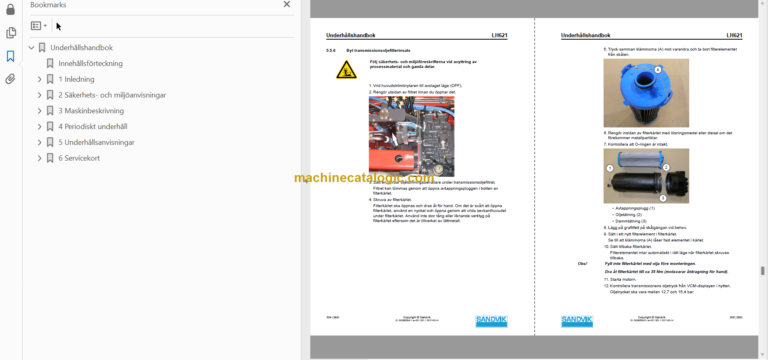Image resolution: width=768 pixels, height=360 pixels.
Task: Close the Bookmarks panel
Action: pyautogui.click(x=287, y=4)
